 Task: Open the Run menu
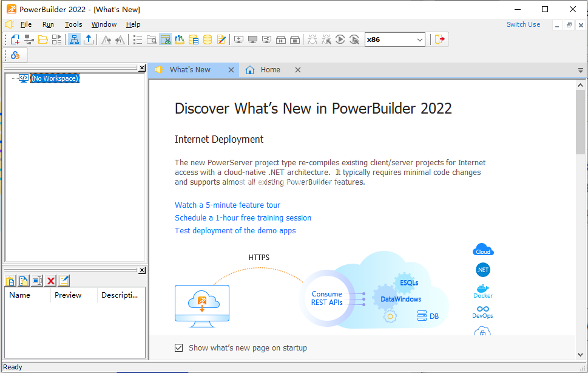48,24
